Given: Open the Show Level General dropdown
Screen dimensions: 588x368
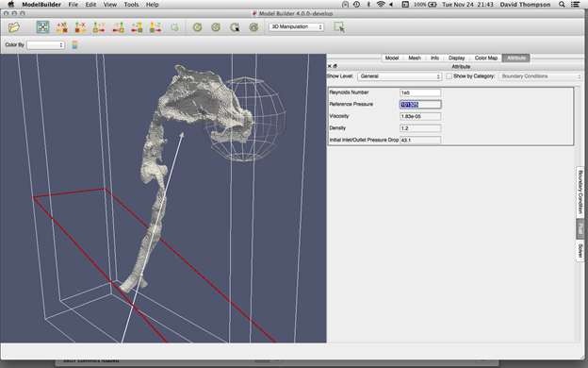Looking at the screenshot, I should click(400, 76).
